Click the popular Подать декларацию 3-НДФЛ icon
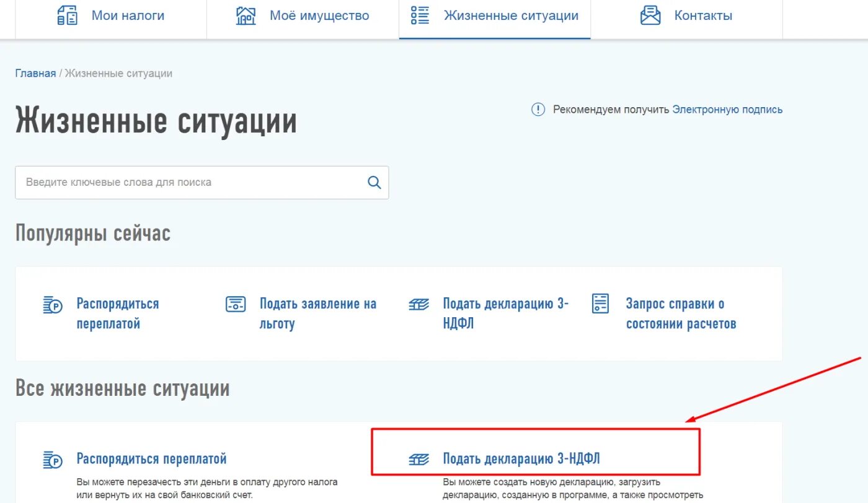The image size is (868, 503). (x=419, y=304)
